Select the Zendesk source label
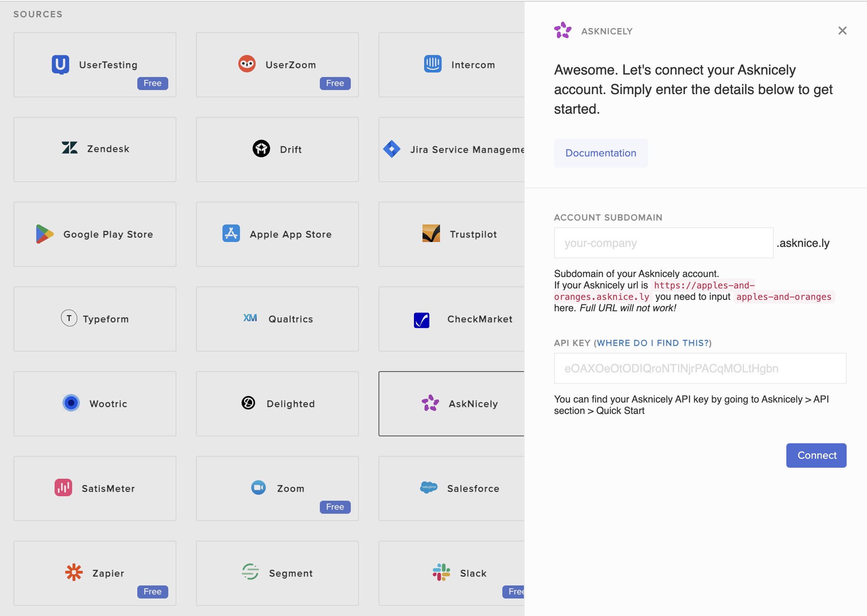The width and height of the screenshot is (867, 616). (x=108, y=149)
